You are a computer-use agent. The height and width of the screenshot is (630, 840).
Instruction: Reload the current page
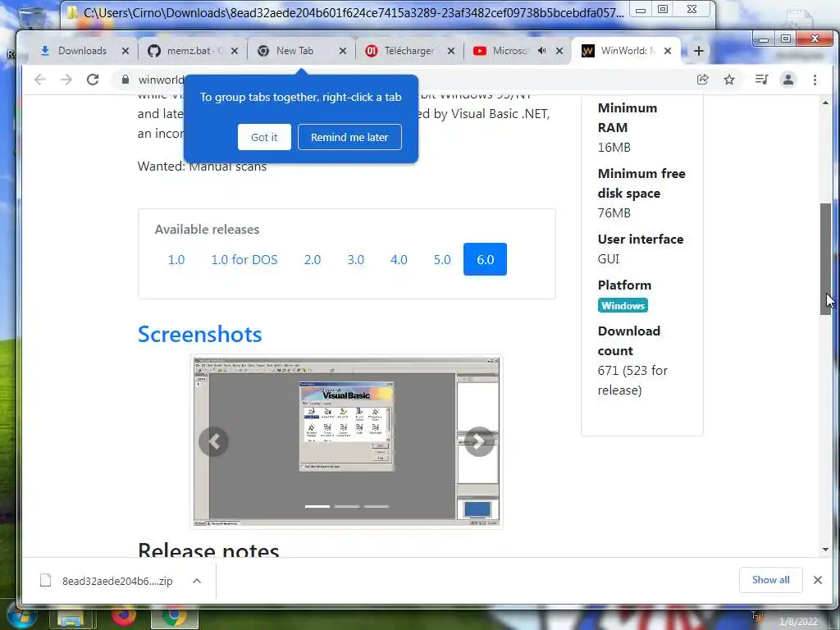coord(93,80)
